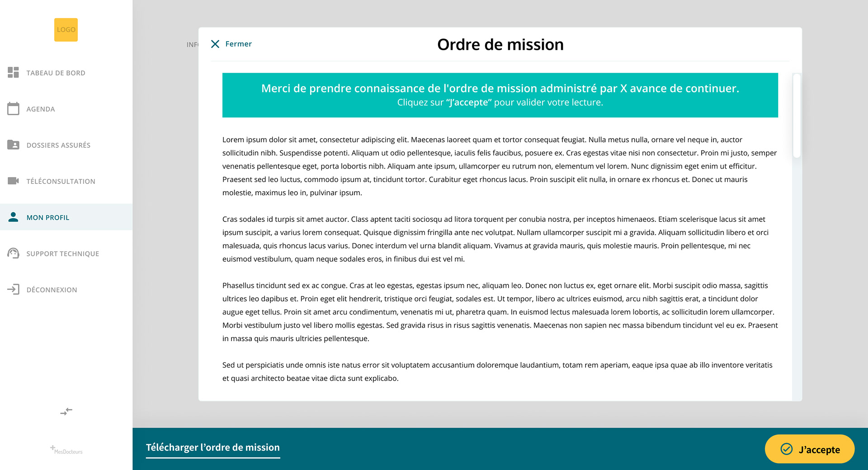The width and height of the screenshot is (868, 470).
Task: Select Téléconsultation menu item
Action: (x=66, y=181)
